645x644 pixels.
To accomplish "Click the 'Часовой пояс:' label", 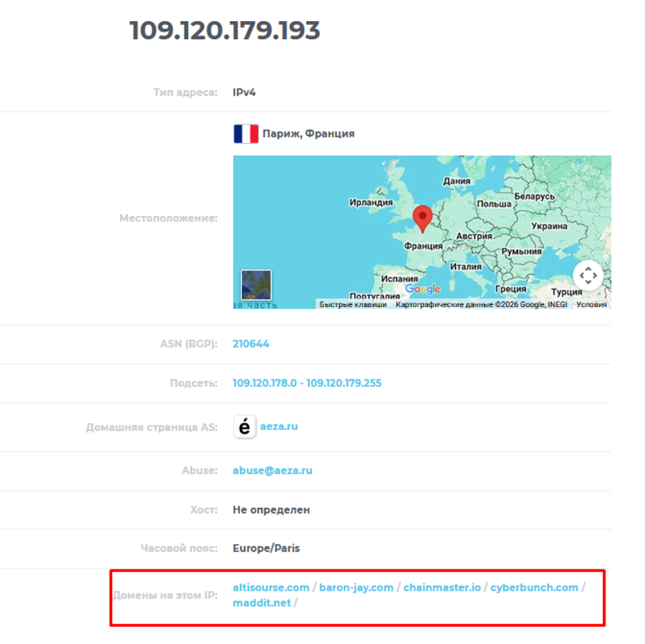I will 179,549.
